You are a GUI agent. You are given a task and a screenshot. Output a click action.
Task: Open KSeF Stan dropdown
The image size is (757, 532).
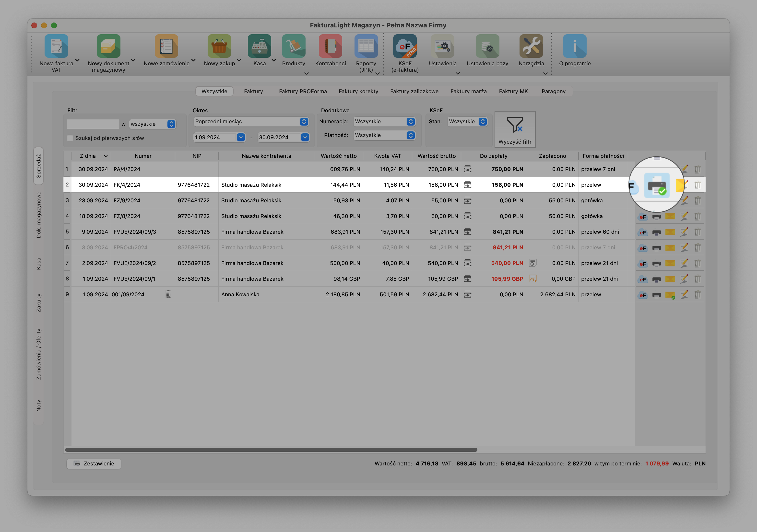[467, 122]
